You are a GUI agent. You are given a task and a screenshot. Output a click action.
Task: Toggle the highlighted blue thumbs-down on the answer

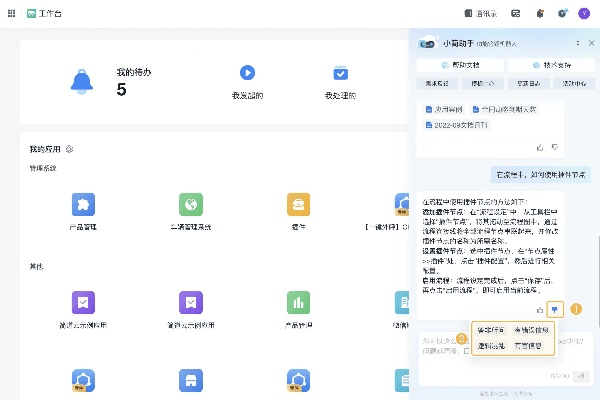click(x=555, y=310)
